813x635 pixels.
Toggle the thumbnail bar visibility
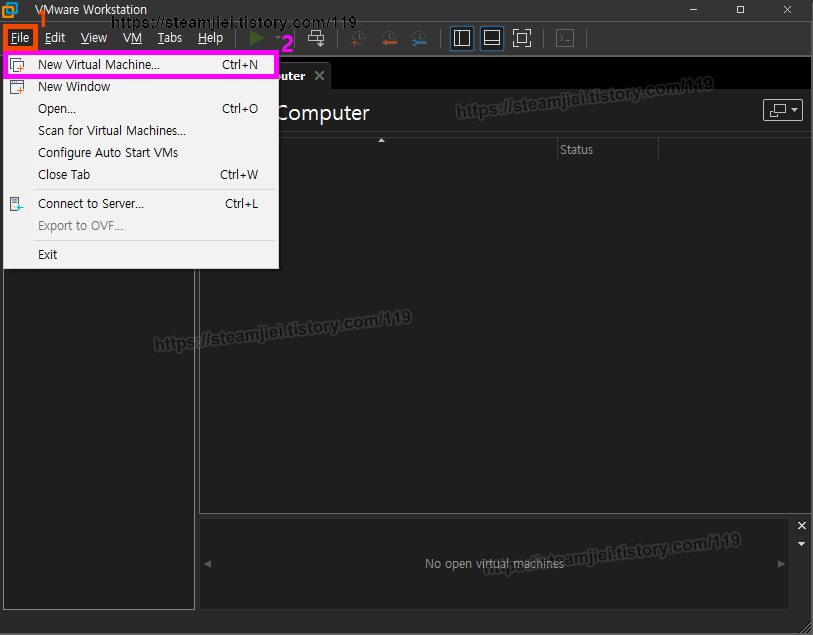click(491, 38)
